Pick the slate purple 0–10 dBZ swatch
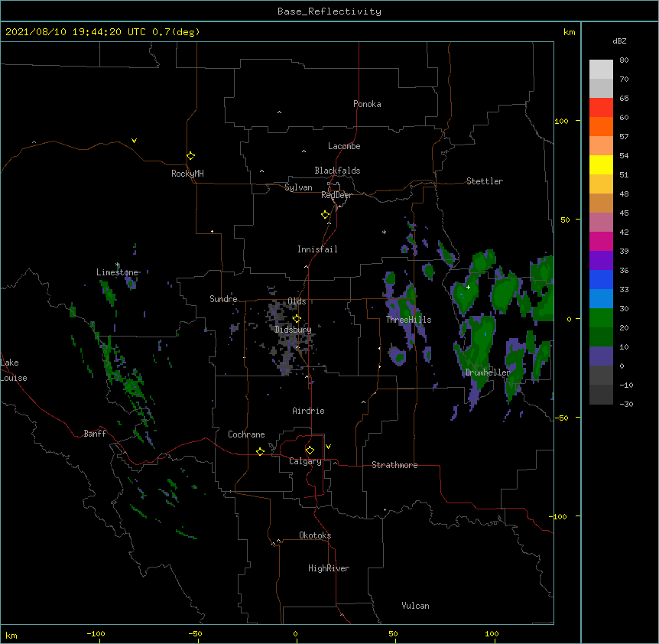 tap(601, 356)
